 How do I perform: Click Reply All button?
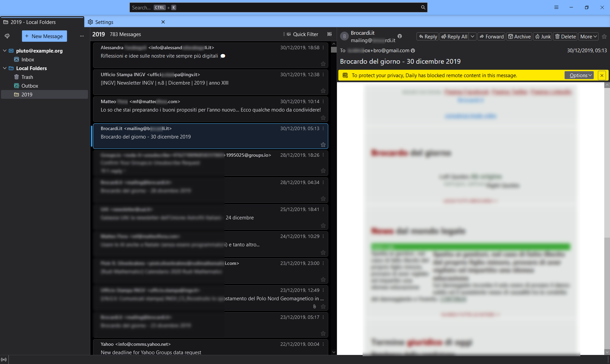tap(454, 36)
